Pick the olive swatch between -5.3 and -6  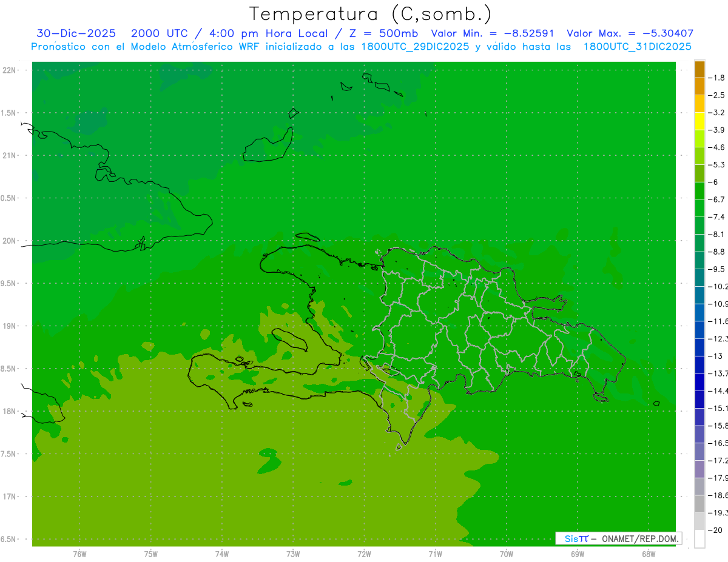[699, 173]
